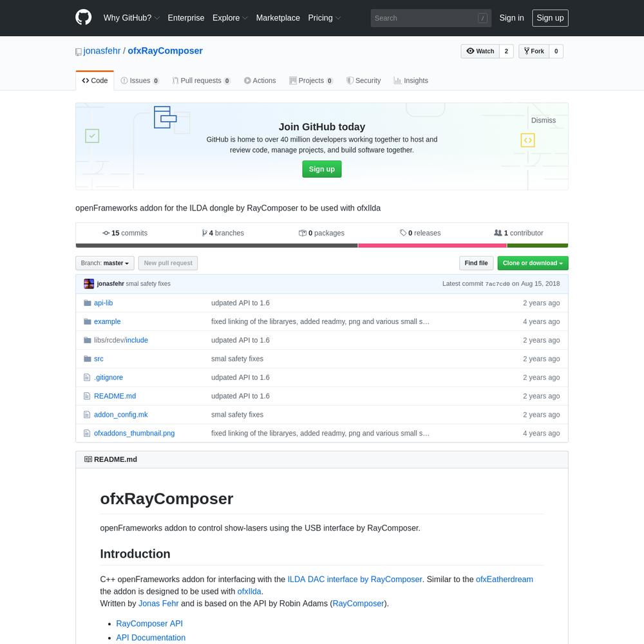Click the packages box icon
This screenshot has height=644, width=644.
[302, 233]
